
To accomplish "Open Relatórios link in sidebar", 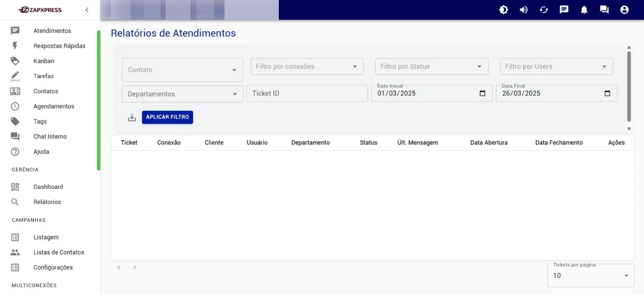I will pos(47,202).
